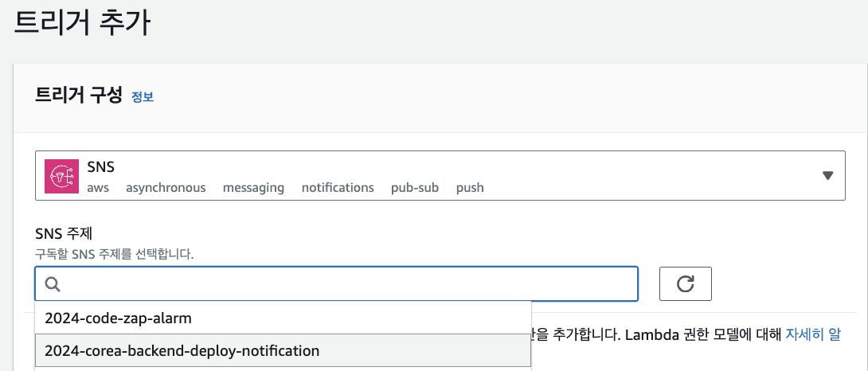
Task: Click the "asynchronous" tag under SNS
Action: click(x=166, y=188)
